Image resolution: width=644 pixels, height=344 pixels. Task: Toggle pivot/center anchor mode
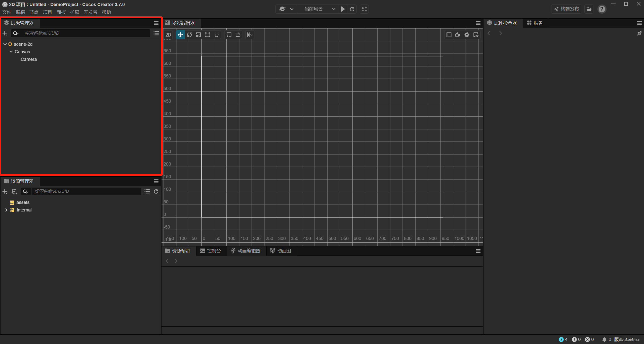(229, 35)
